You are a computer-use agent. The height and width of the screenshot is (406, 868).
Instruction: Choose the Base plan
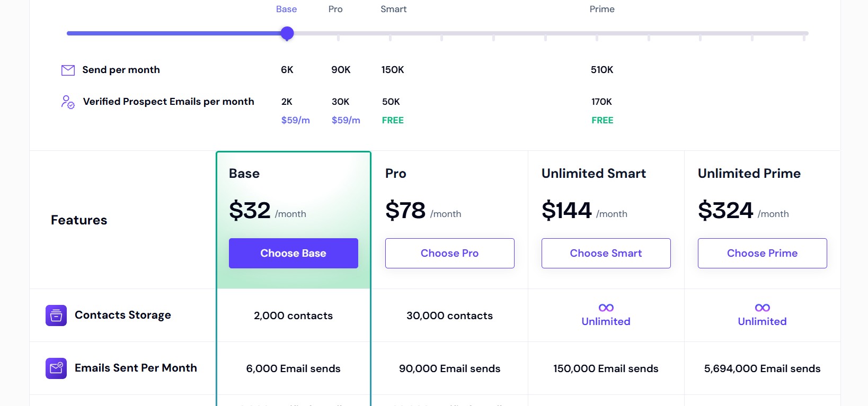pyautogui.click(x=293, y=253)
